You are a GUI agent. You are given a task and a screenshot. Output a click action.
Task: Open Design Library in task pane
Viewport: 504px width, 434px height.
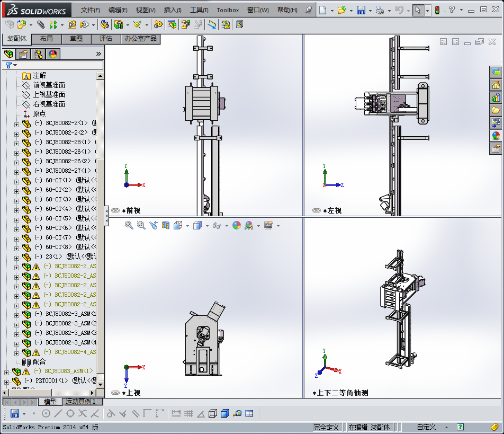pyautogui.click(x=496, y=98)
